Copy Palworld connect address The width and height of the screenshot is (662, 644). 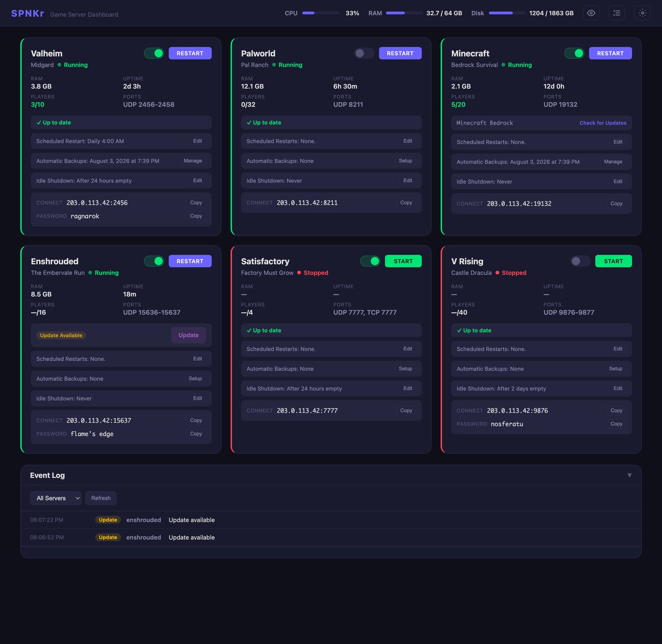[406, 203]
